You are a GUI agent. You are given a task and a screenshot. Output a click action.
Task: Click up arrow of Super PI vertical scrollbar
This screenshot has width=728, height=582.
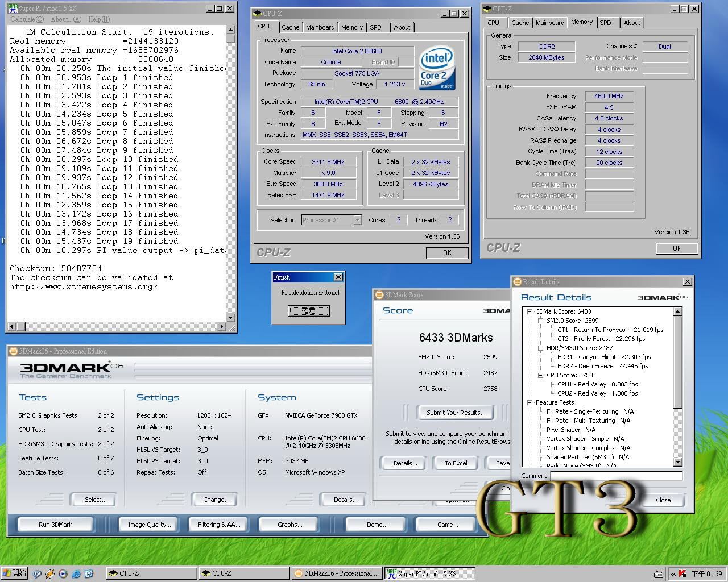[231, 30]
